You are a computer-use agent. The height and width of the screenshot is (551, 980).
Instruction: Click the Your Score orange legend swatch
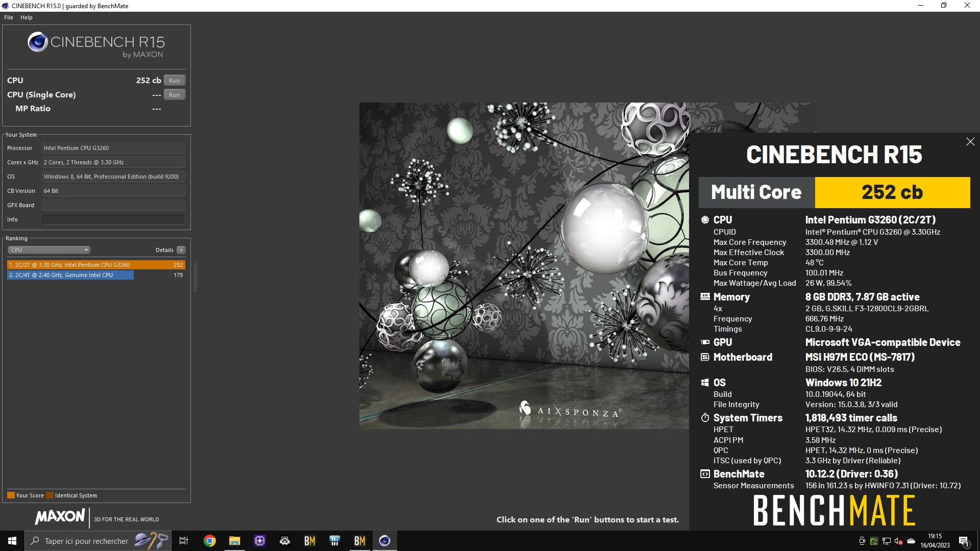click(11, 495)
